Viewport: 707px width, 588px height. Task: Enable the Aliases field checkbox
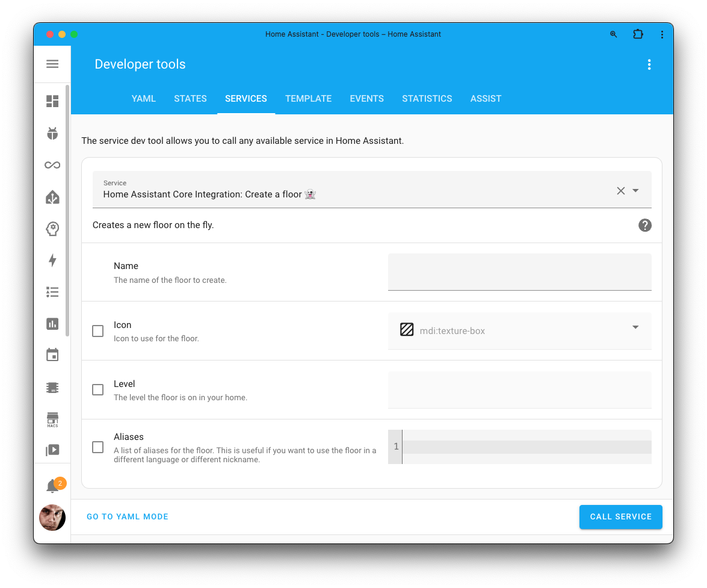[97, 447]
